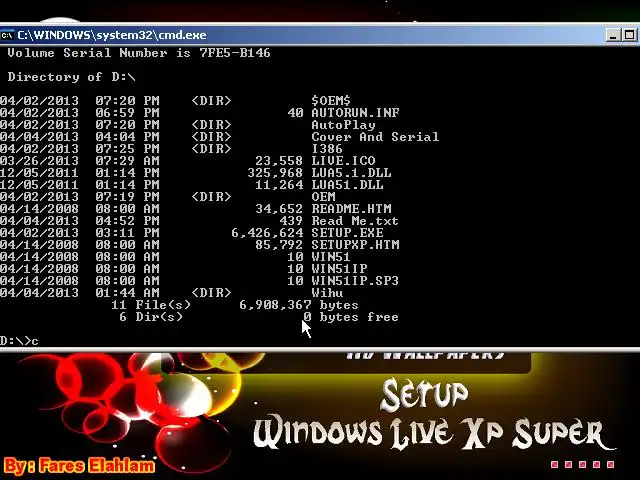The width and height of the screenshot is (640, 480).
Task: Click the Volume Serial Number 7FE5-B146 line
Action: 139,53
